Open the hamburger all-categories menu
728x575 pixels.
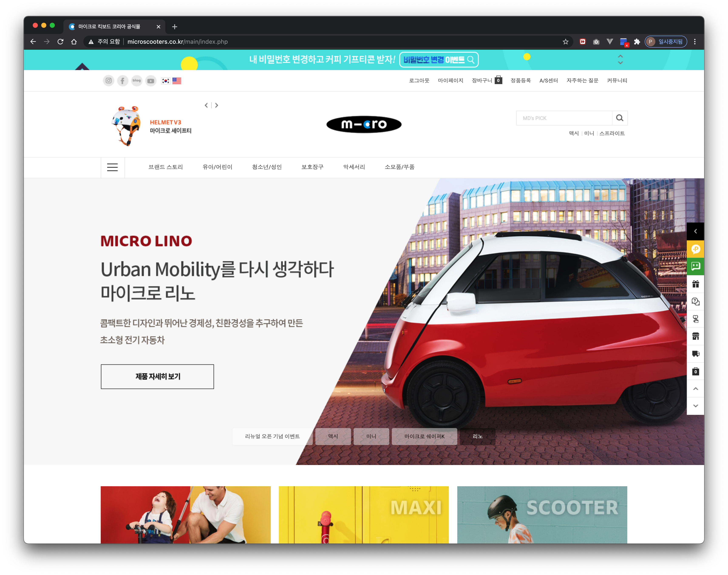pyautogui.click(x=113, y=167)
